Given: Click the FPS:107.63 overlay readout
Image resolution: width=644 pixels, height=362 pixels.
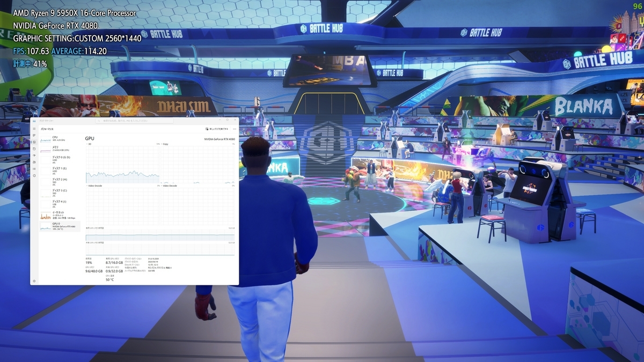Looking at the screenshot, I should click(x=32, y=51).
